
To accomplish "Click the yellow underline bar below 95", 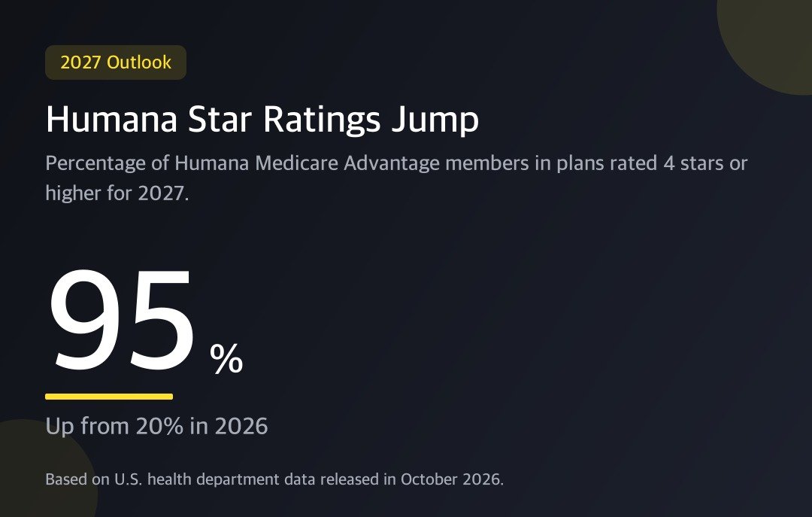I will 109,397.
